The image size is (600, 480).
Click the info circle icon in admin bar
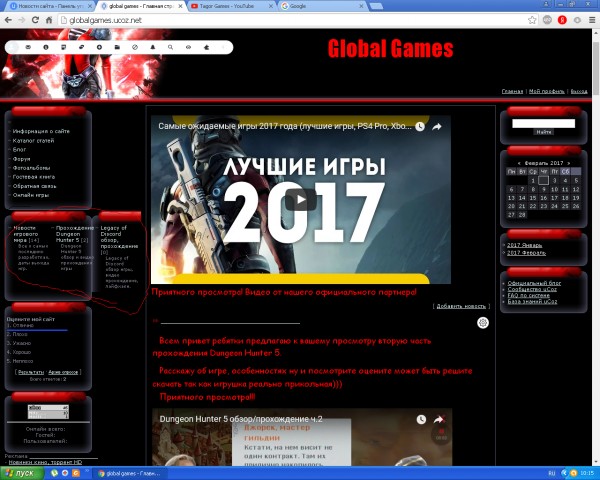[46, 47]
